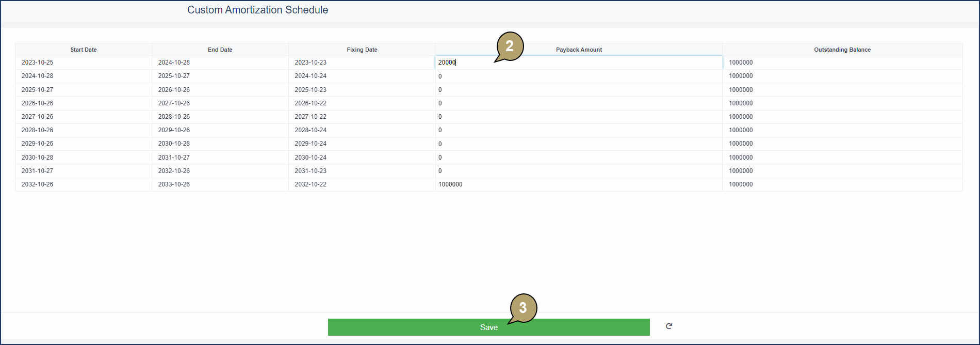Image resolution: width=980 pixels, height=345 pixels.
Task: Select the End Date cell 2030-10-28
Action: pos(174,144)
